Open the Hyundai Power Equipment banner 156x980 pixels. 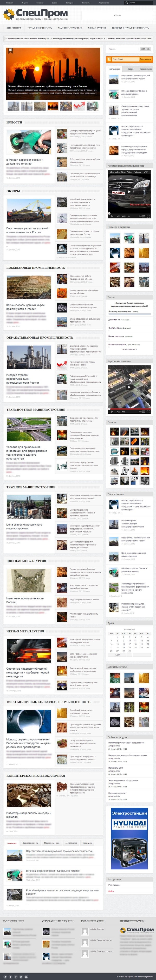tap(129, 838)
